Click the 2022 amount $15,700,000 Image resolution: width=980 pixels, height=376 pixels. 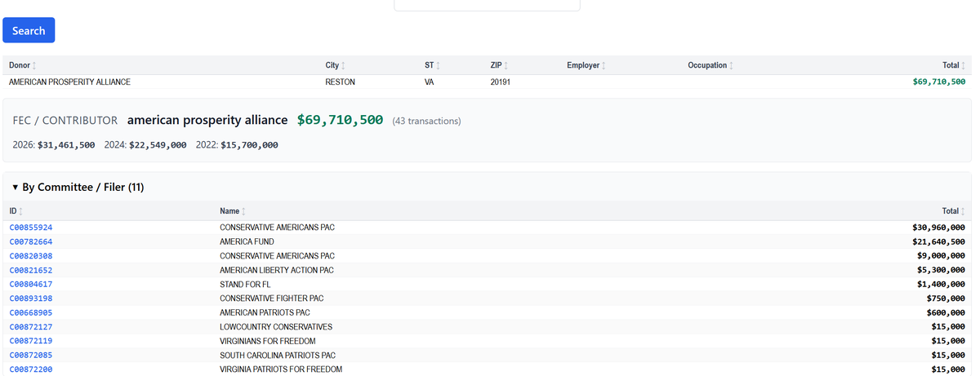[x=249, y=144]
